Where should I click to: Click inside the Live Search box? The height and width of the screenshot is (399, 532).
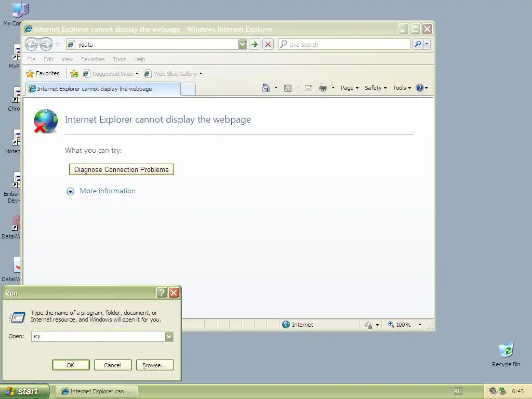[x=344, y=45]
